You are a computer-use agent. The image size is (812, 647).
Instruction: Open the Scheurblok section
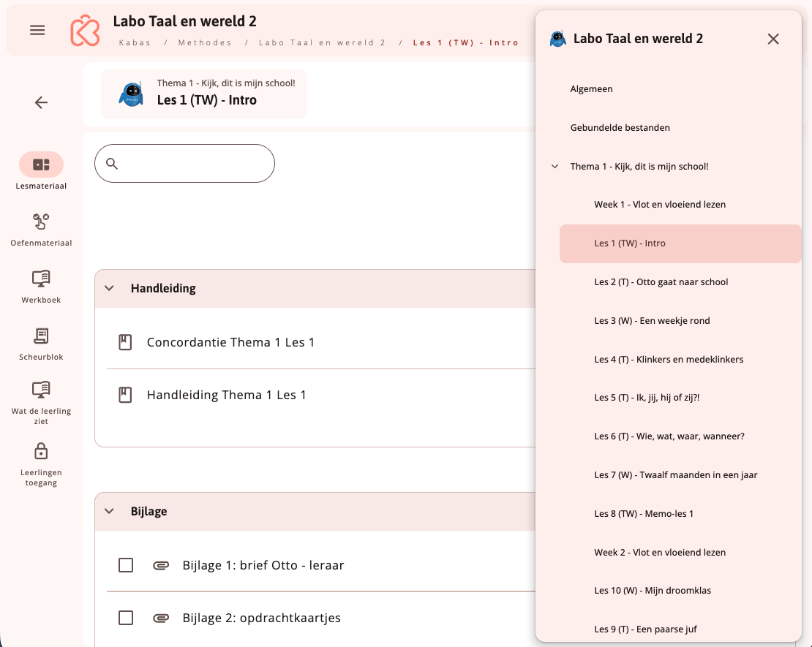point(41,343)
